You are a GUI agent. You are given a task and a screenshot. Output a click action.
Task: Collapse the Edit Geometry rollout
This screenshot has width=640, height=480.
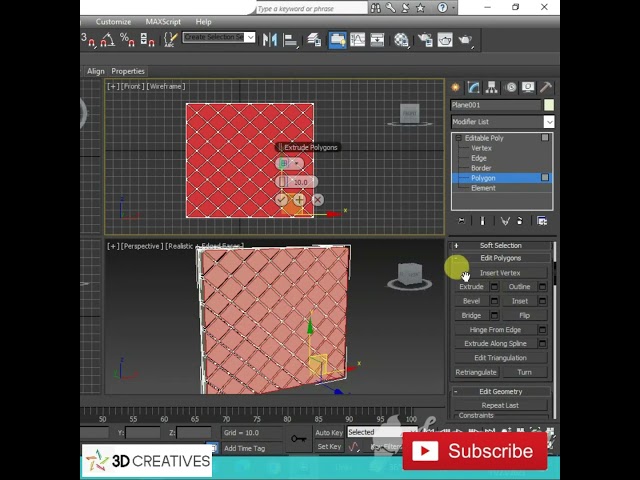click(x=501, y=391)
